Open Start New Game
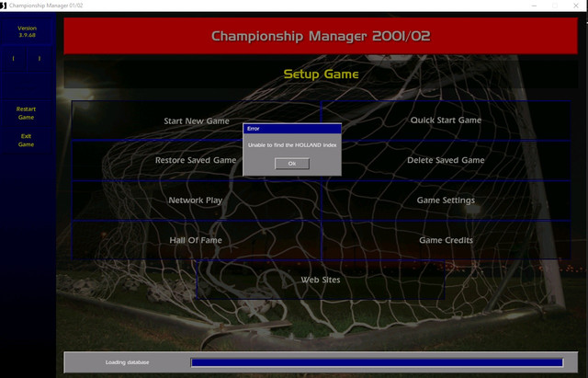This screenshot has width=588, height=378. [196, 120]
